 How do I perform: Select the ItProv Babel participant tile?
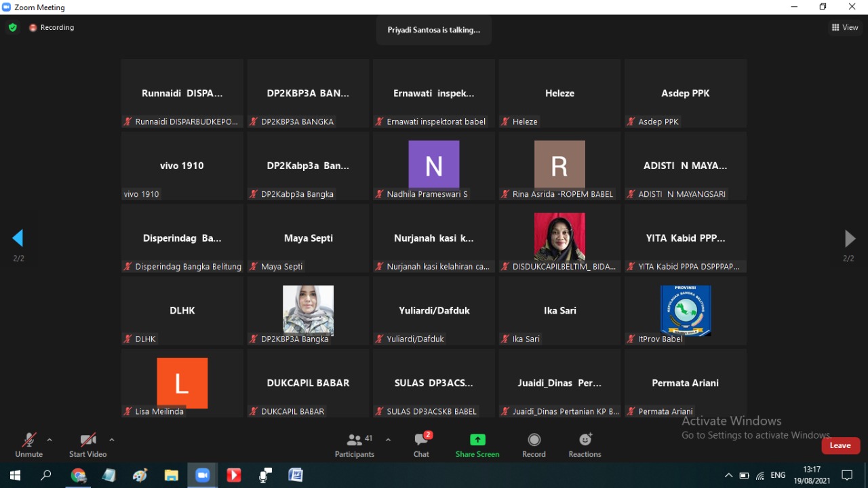pyautogui.click(x=685, y=311)
